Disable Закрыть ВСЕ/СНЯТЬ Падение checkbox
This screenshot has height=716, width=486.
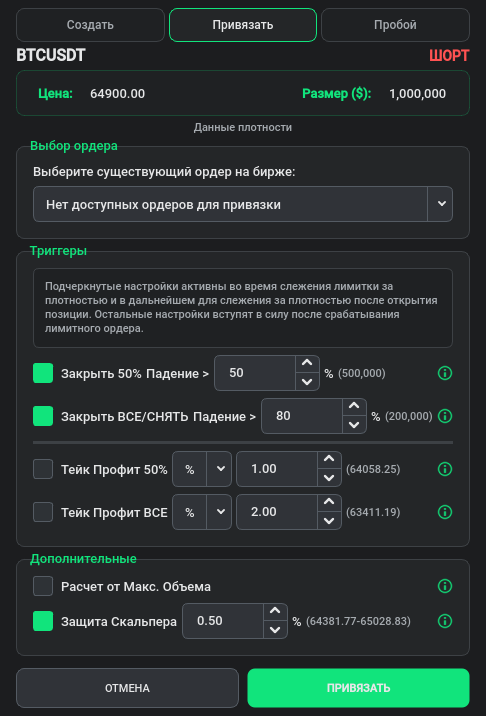click(43, 416)
